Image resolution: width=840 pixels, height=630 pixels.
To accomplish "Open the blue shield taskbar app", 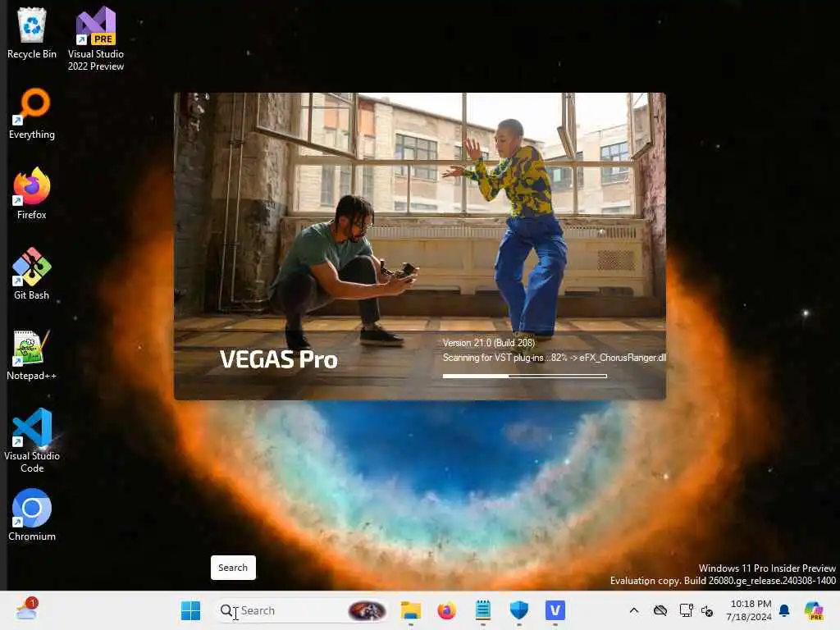I will point(519,610).
